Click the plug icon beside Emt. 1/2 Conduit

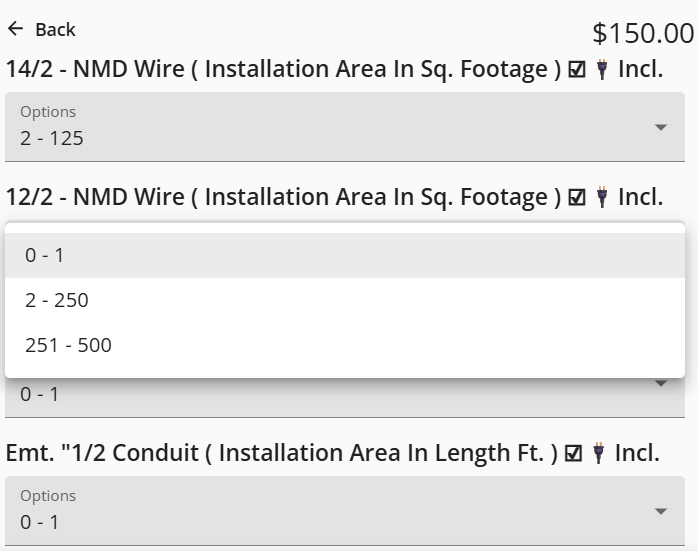point(600,454)
